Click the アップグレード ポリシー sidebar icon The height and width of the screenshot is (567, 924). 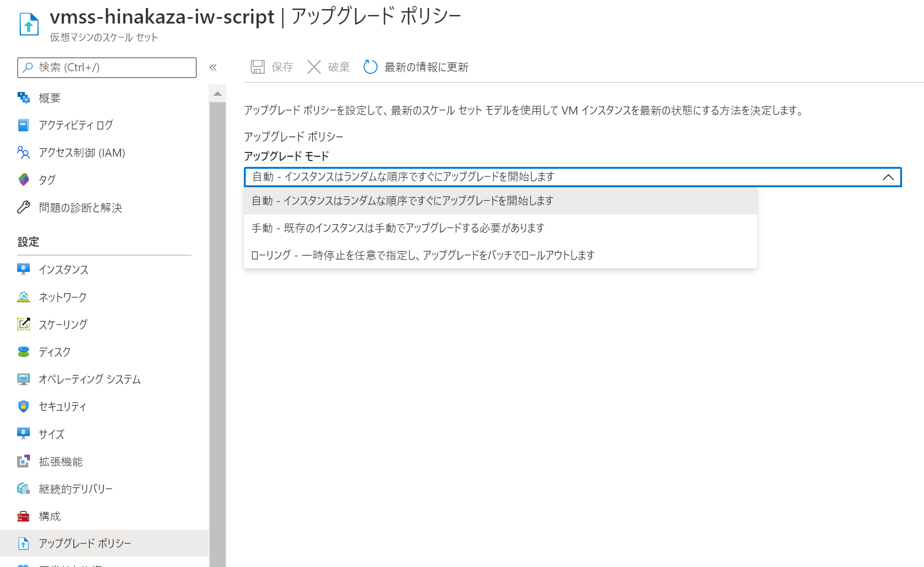click(x=24, y=543)
